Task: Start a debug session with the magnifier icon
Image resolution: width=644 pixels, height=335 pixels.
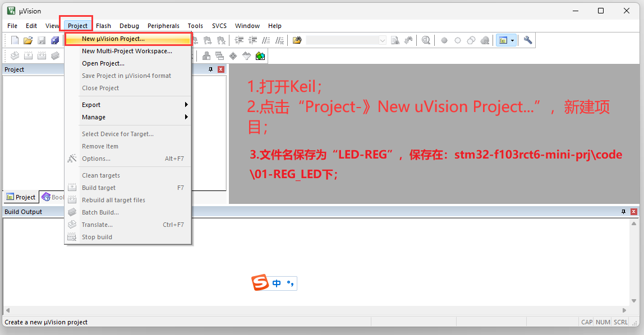Action: [x=426, y=40]
